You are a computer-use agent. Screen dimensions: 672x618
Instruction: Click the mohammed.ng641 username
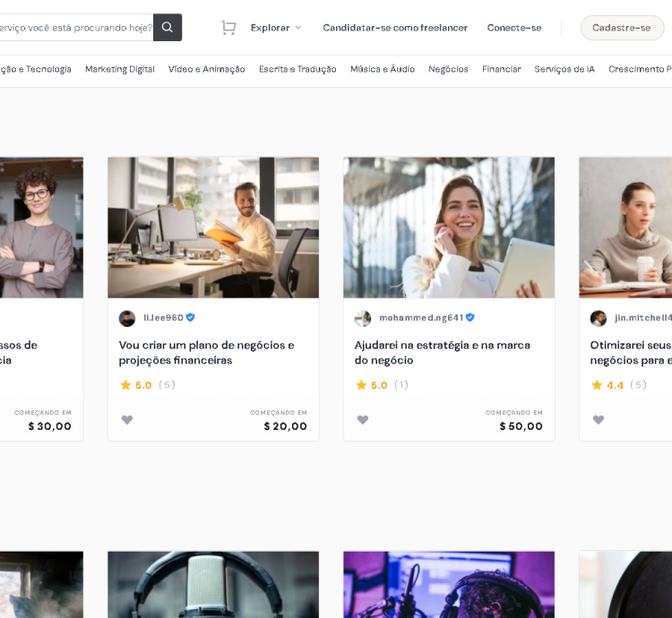(421, 318)
